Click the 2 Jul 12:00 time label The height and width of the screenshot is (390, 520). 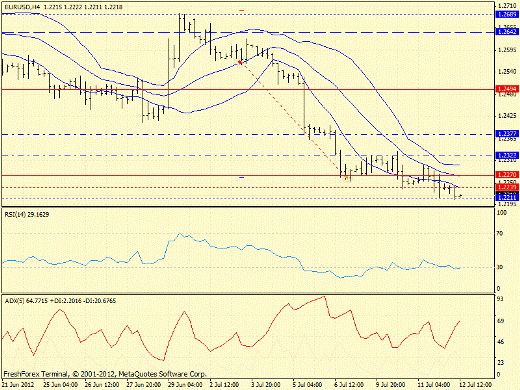(225, 384)
